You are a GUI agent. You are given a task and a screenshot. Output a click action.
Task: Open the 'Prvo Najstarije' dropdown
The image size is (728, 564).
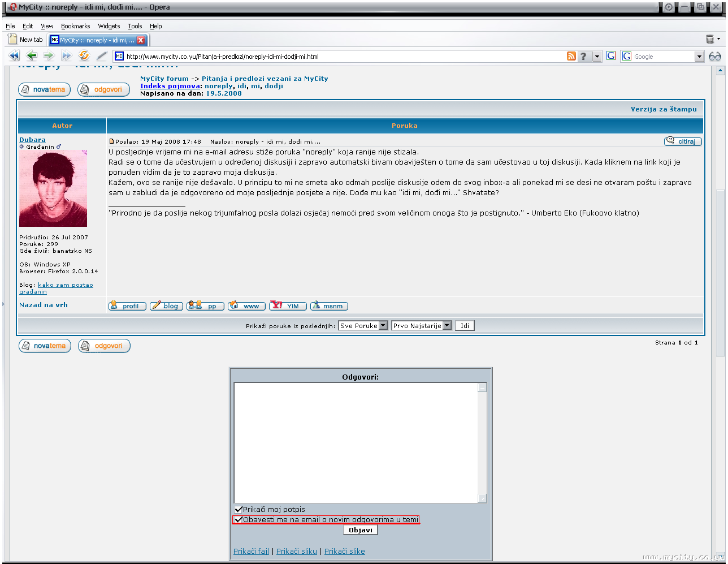pos(422,325)
